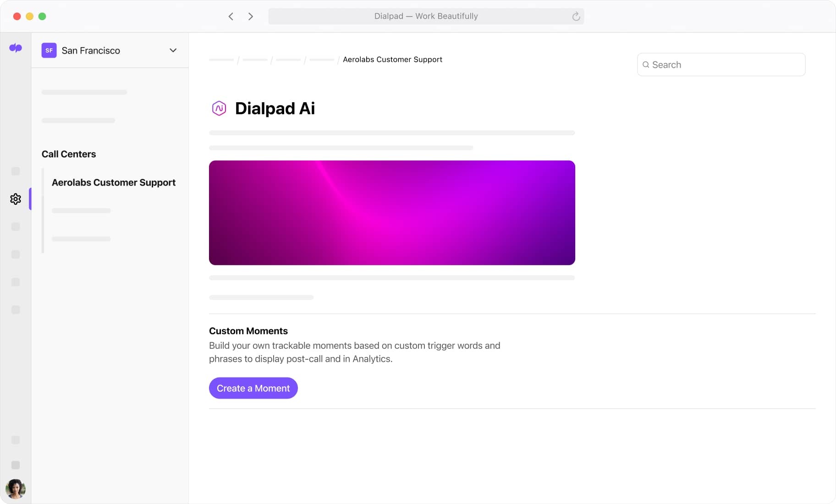Click the Dialpad Ai hexagon icon
Screen dimensions: 836x504
[x=219, y=108]
